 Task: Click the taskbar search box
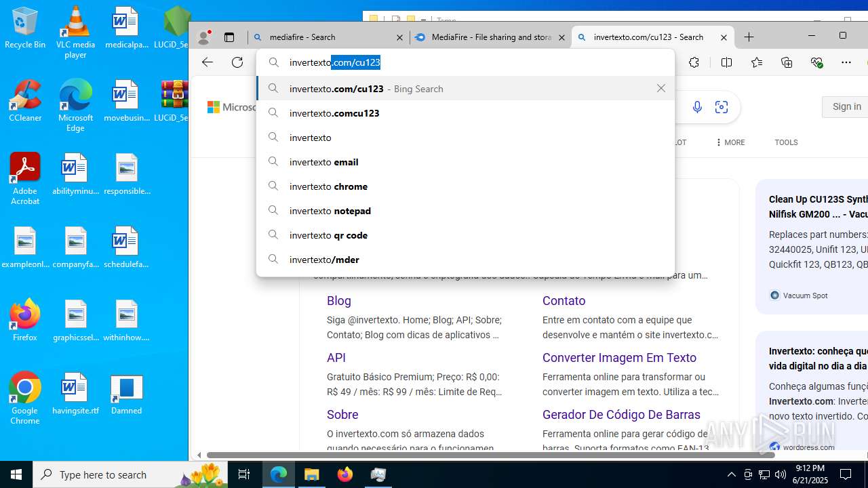130,474
